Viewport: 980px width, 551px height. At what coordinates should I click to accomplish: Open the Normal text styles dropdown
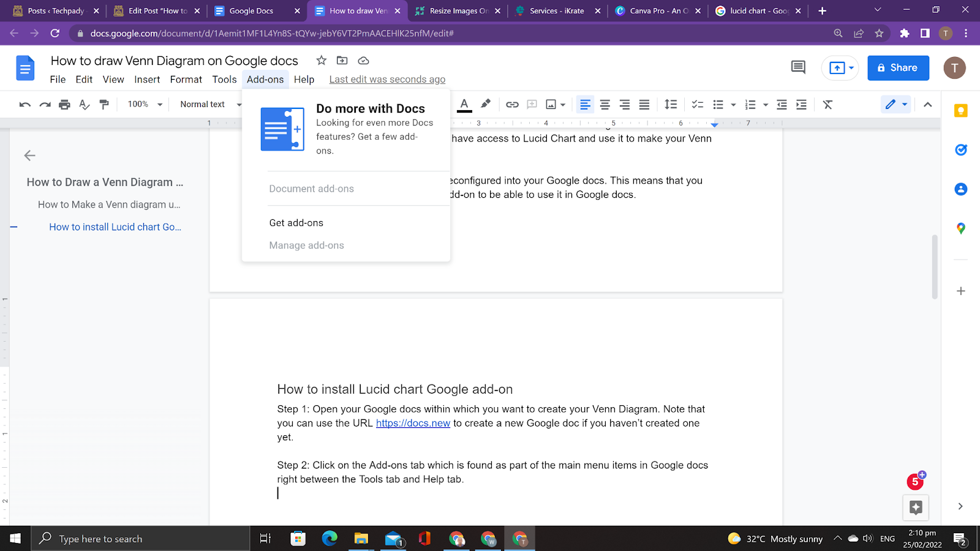point(210,105)
